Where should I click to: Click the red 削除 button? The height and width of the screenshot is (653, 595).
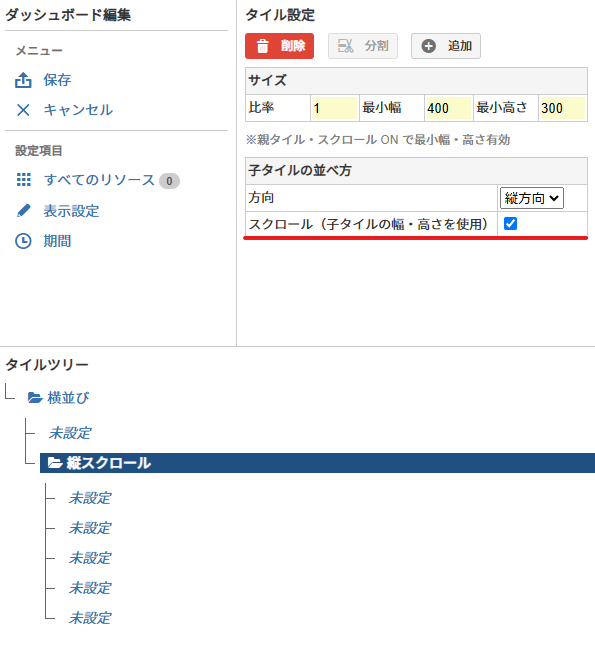tap(279, 46)
